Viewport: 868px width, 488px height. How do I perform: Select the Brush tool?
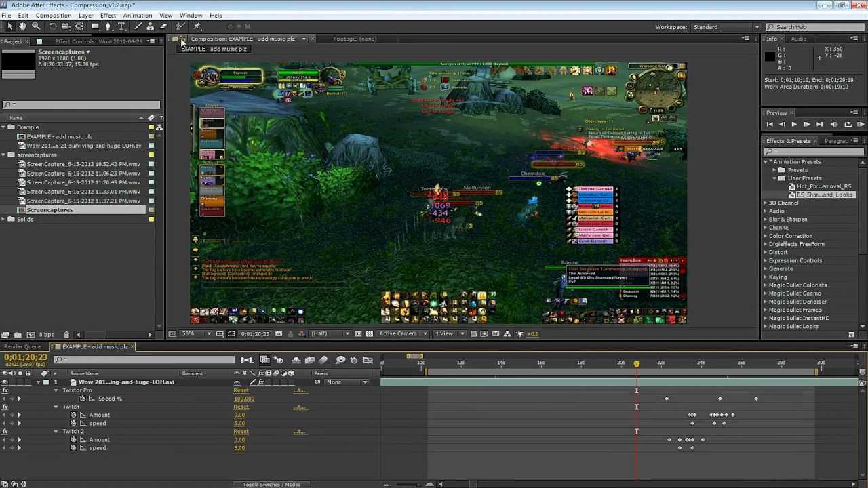(x=138, y=26)
